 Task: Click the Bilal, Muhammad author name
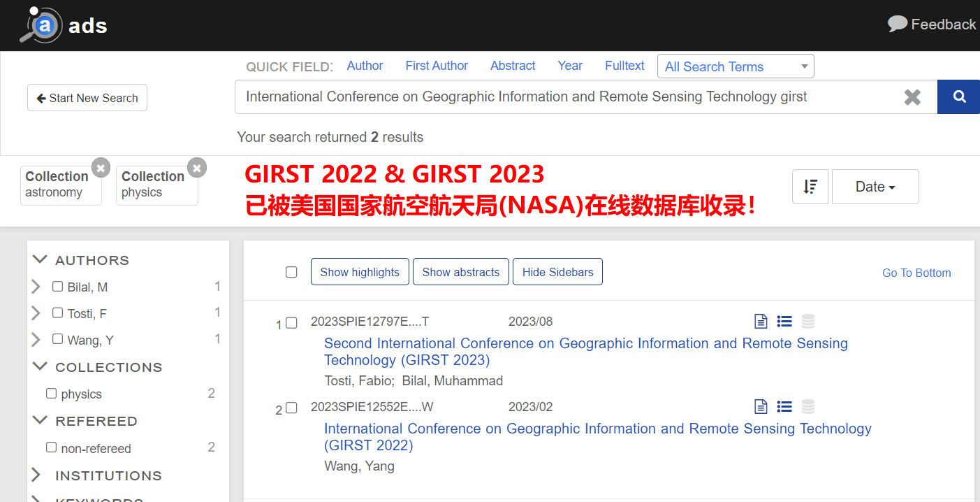[x=453, y=381]
